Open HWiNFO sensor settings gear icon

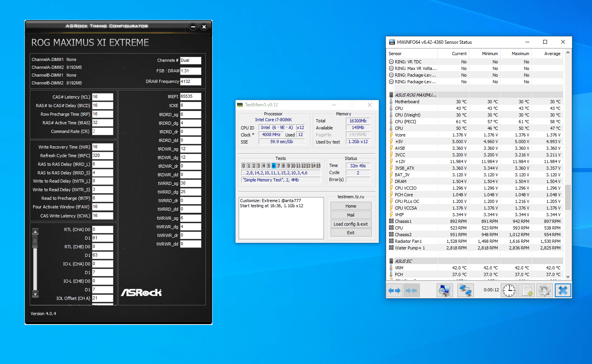544,290
